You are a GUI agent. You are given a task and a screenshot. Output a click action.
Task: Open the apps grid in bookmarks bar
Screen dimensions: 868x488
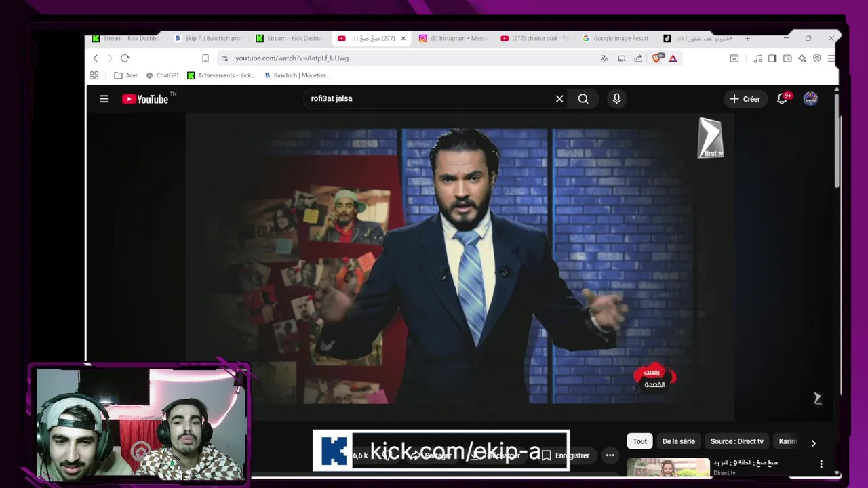94,75
